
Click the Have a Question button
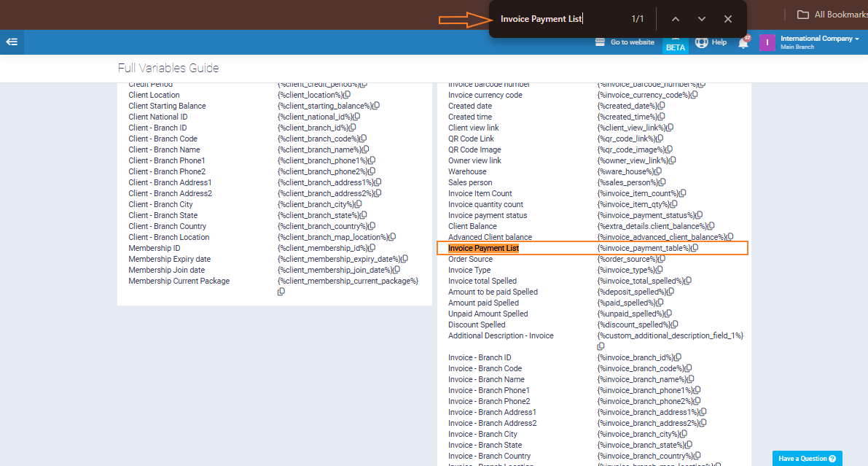807,459
